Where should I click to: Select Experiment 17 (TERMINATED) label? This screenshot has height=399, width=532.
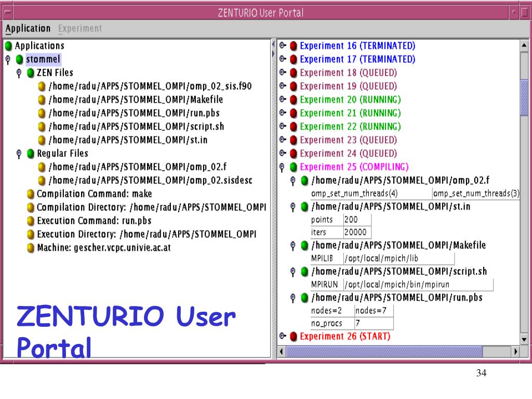pos(357,59)
